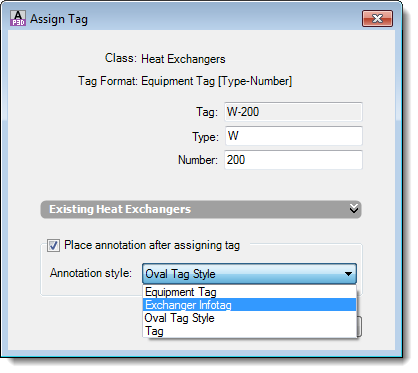This screenshot has height=373, width=418.
Task: Click the double-chevron icon on Existing Heat Exchangers
Action: coord(354,209)
